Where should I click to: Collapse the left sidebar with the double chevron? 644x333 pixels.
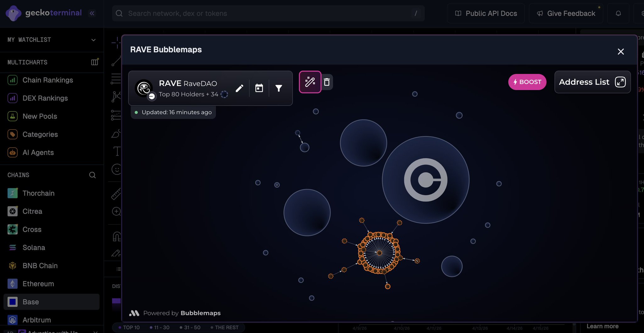[x=92, y=13]
